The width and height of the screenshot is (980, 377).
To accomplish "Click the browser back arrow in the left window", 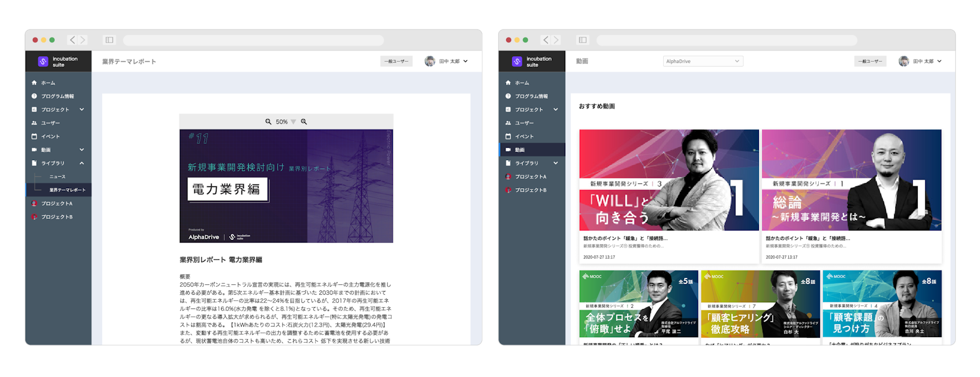I will 72,40.
